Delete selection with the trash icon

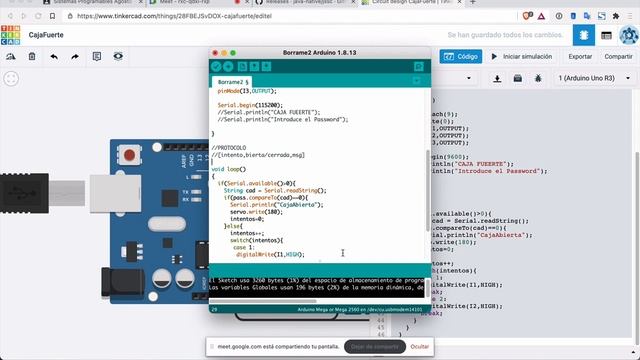(32, 56)
